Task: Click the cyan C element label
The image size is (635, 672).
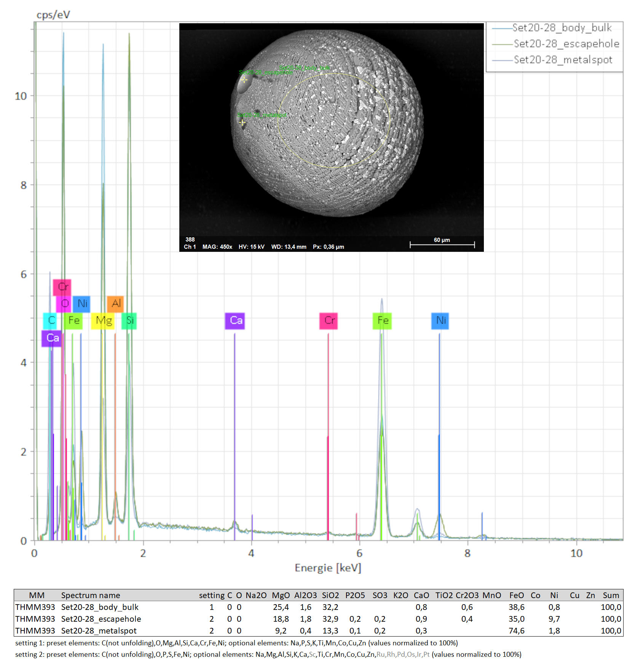Action: coord(50,321)
